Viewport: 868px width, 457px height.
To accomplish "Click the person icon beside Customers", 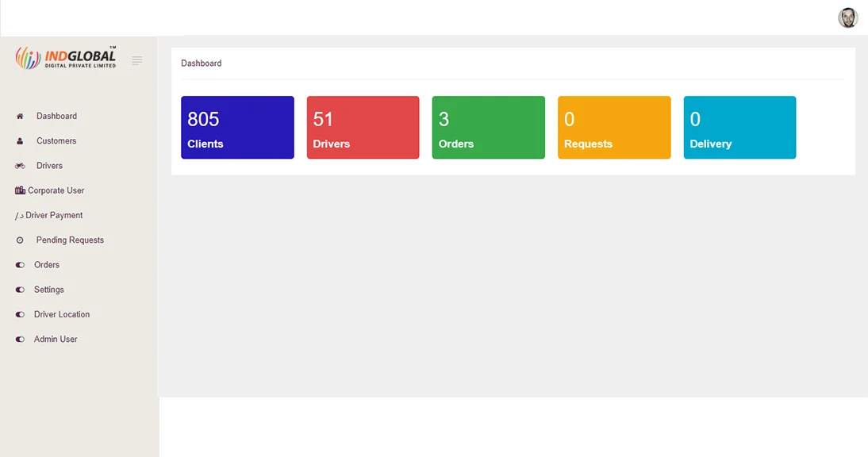I will (x=20, y=141).
